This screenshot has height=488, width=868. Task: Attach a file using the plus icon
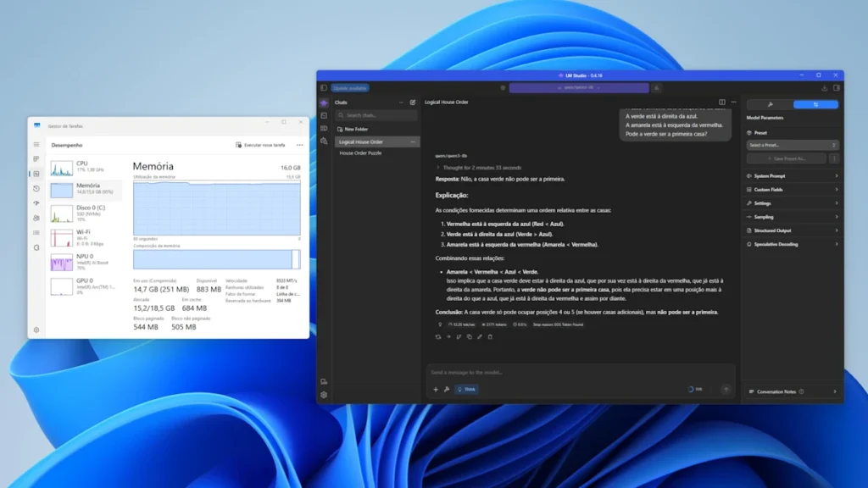pyautogui.click(x=436, y=390)
